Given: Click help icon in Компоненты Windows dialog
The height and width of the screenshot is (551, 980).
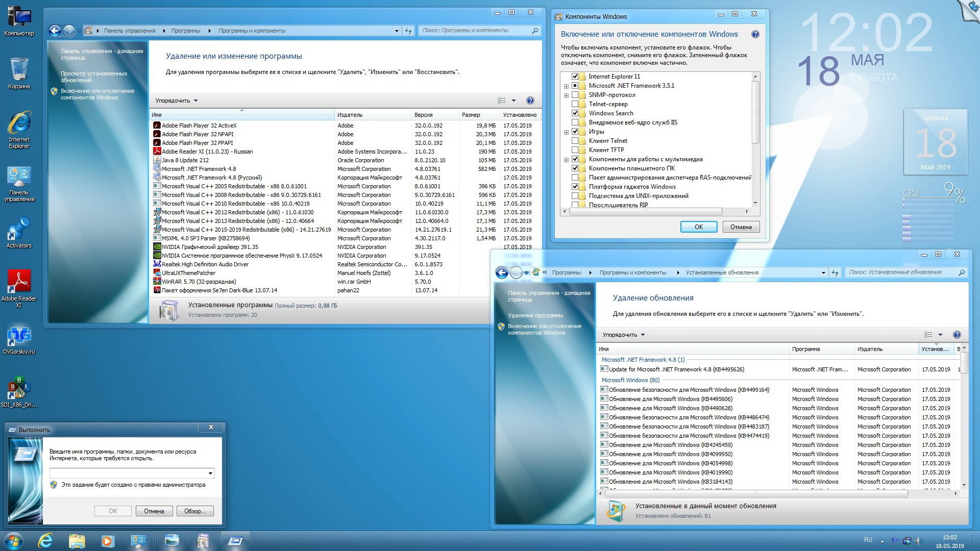Looking at the screenshot, I should click(x=755, y=34).
